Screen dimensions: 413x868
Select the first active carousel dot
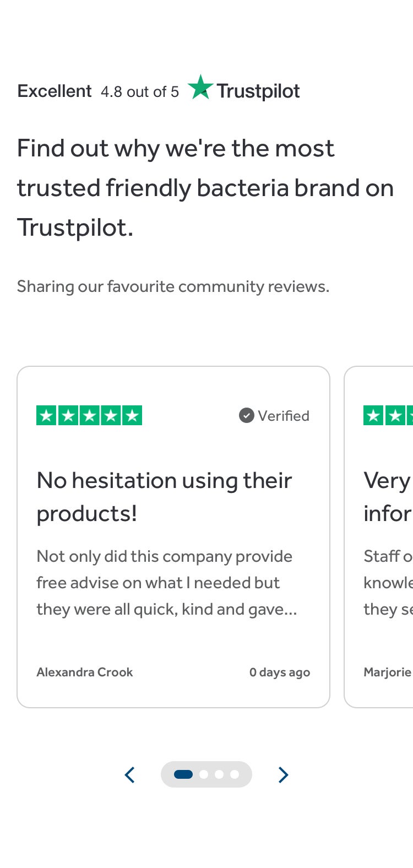(183, 774)
